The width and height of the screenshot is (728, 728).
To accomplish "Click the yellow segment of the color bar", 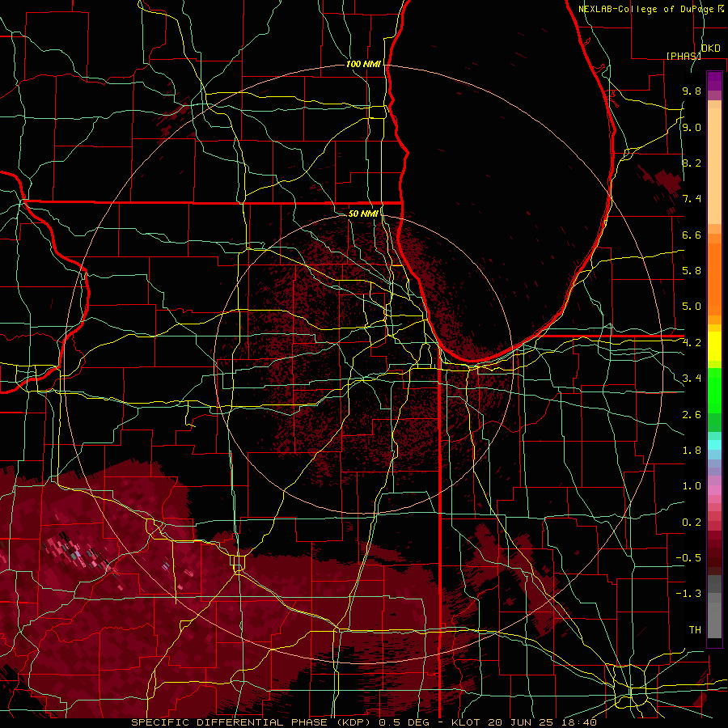I will click(714, 346).
